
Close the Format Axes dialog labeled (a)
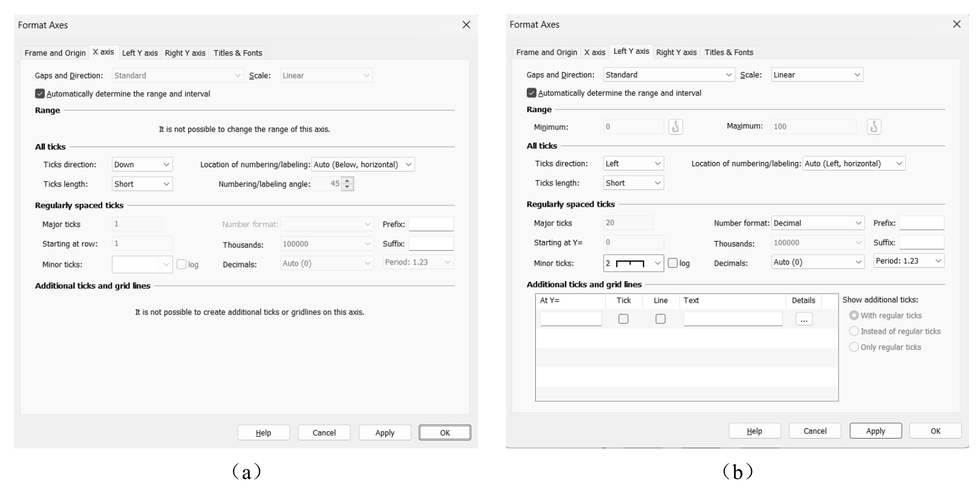[466, 25]
